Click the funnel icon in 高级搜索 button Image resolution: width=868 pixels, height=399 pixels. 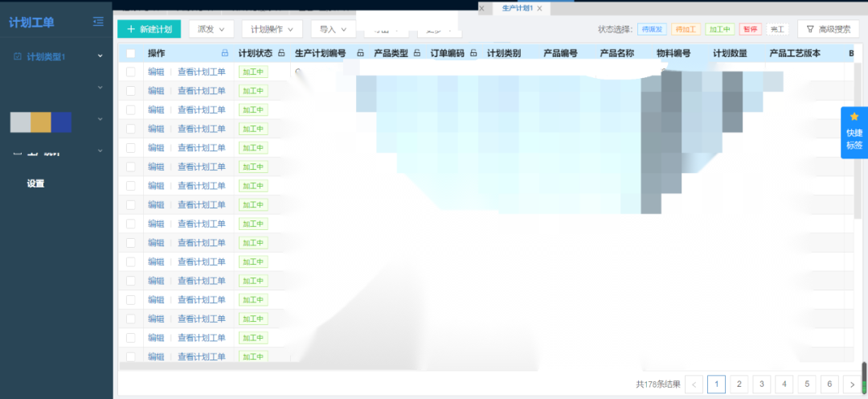(x=809, y=29)
